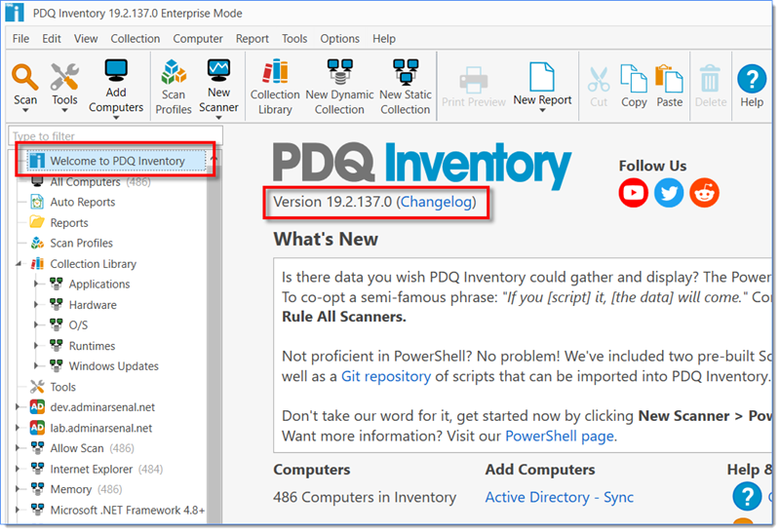Viewport: 780px width, 532px height.
Task: Visit the PowerShell page link
Action: tap(560, 437)
